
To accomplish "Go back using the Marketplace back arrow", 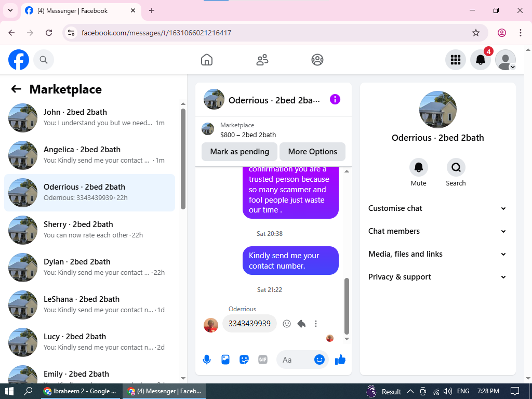I will [x=16, y=89].
